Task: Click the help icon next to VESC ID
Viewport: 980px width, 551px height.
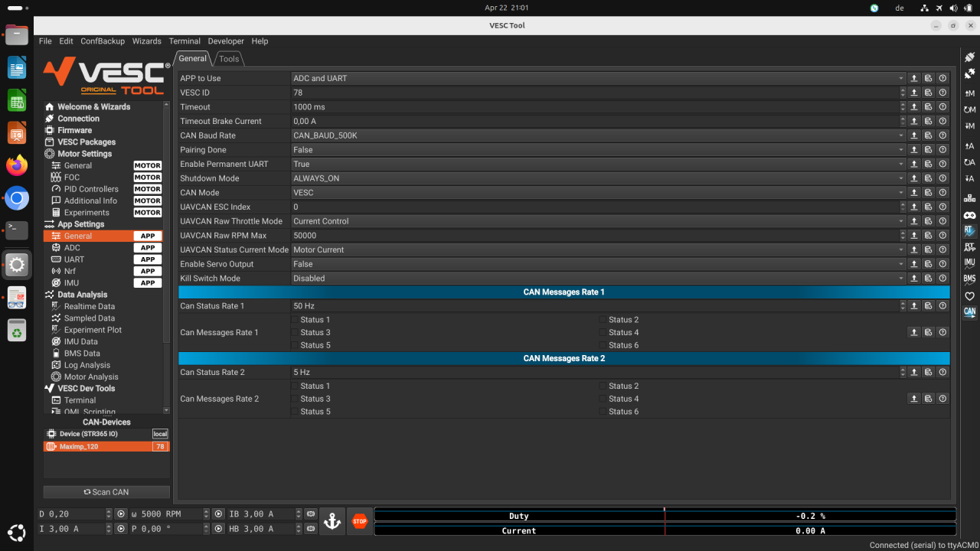Action: pyautogui.click(x=942, y=93)
